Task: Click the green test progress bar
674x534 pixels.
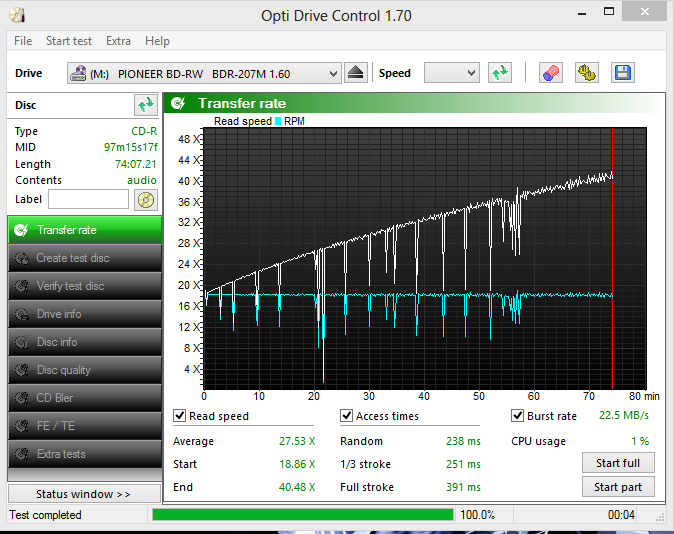Action: click(303, 515)
